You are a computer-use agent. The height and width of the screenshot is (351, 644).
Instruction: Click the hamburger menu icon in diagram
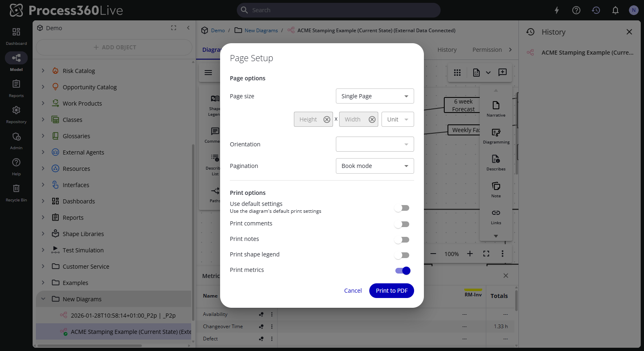tap(208, 73)
